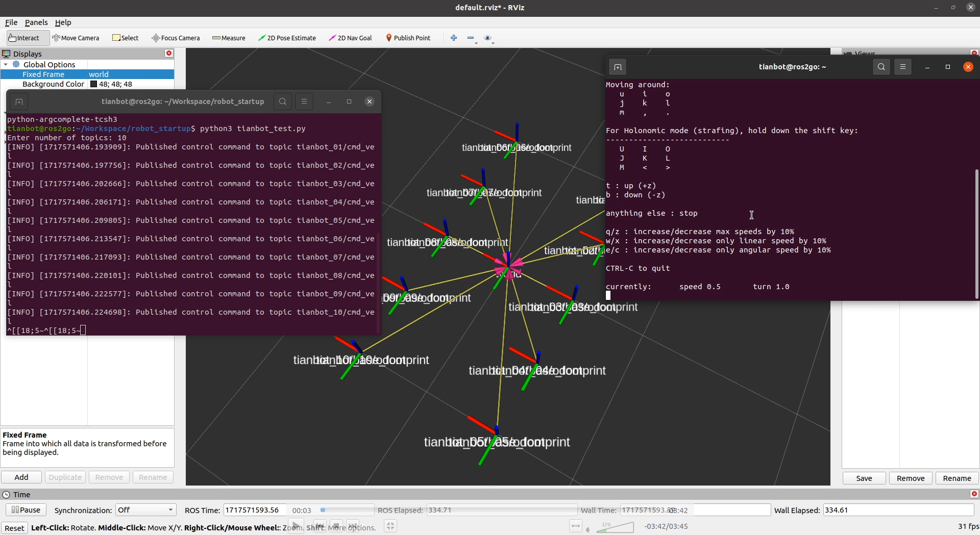The image size is (980, 535).
Task: Click the Background Color swatch
Action: tap(93, 84)
